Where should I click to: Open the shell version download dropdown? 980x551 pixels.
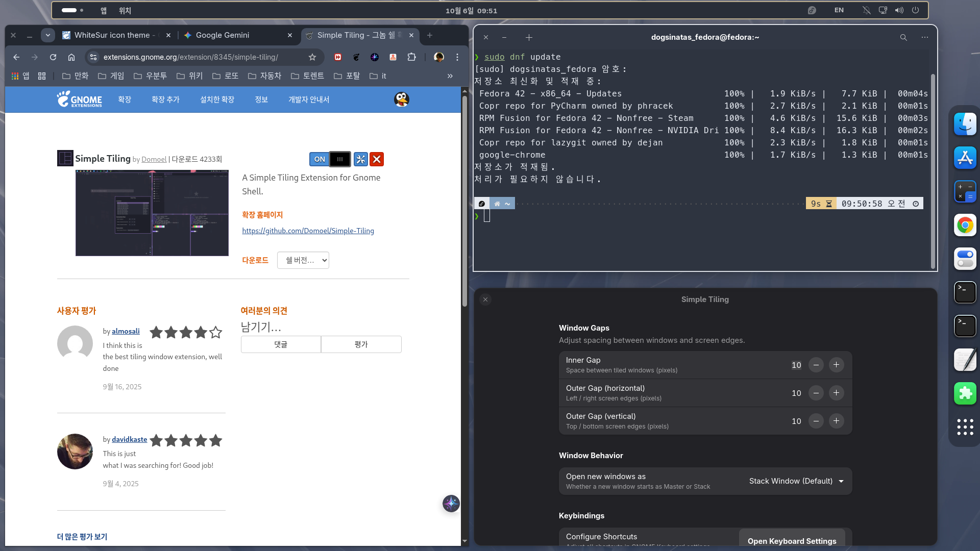pyautogui.click(x=303, y=260)
